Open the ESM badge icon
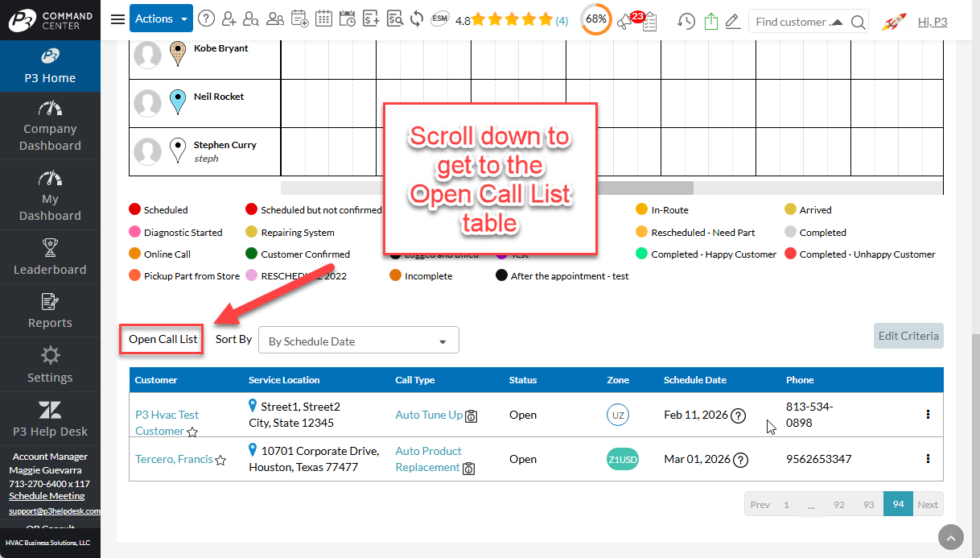 pyautogui.click(x=439, y=19)
